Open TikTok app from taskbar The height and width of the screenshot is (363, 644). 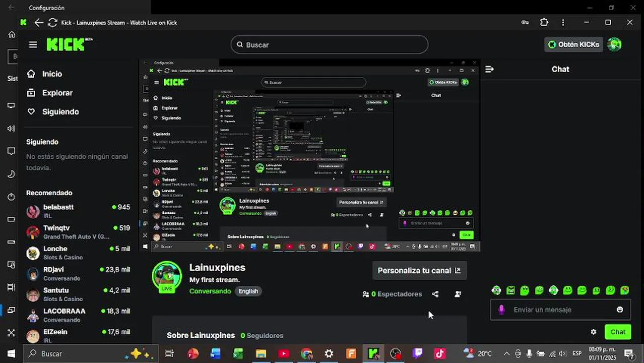[x=440, y=353]
